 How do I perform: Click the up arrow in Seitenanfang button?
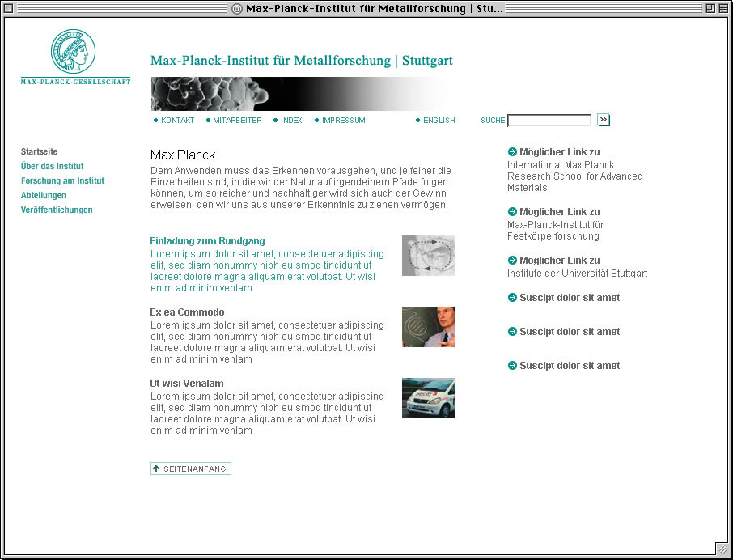pos(156,469)
